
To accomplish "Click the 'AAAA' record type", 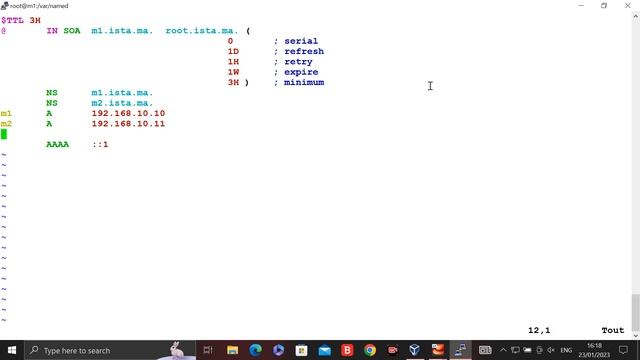I will point(58,144).
